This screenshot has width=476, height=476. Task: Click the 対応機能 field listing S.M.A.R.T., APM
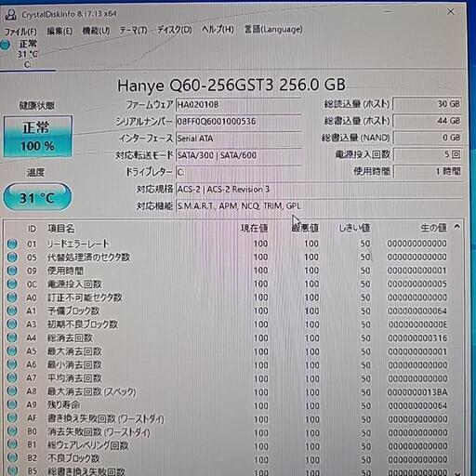pyautogui.click(x=319, y=205)
